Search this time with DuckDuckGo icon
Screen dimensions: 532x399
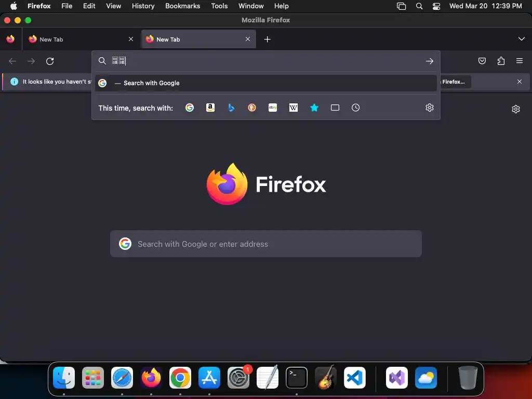coord(252,108)
